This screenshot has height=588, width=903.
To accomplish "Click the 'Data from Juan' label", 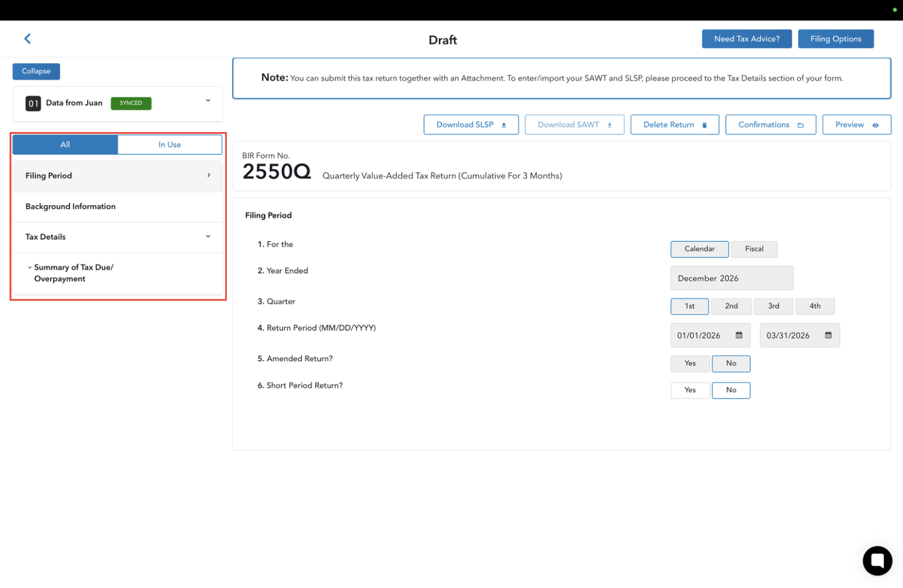I will click(x=74, y=103).
